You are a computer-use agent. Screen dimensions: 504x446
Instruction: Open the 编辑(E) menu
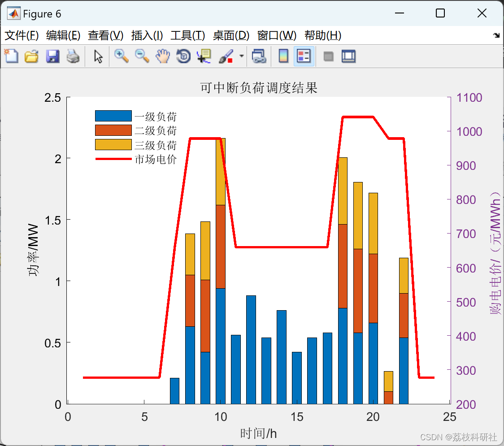(x=63, y=35)
